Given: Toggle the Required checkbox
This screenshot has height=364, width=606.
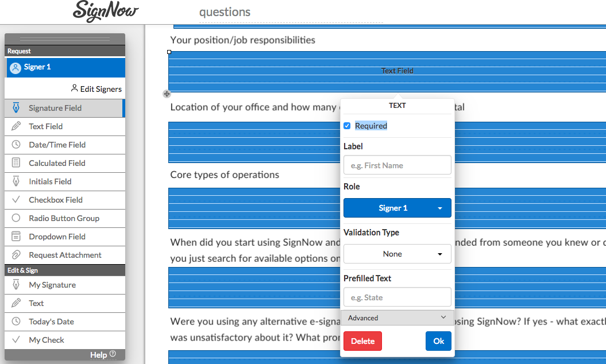Looking at the screenshot, I should click(x=347, y=126).
